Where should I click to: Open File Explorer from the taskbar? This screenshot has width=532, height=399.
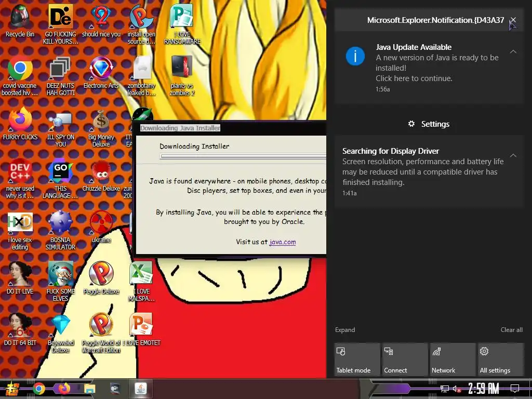[x=89, y=389]
